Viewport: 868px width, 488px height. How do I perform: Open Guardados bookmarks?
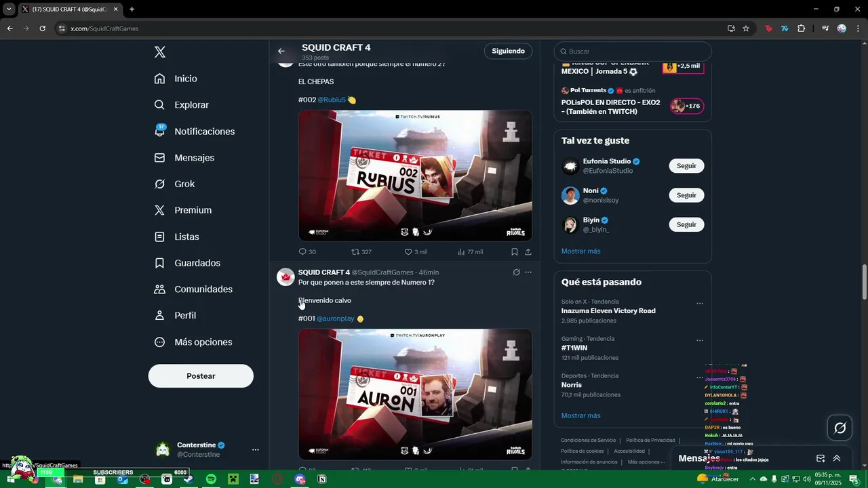point(187,263)
